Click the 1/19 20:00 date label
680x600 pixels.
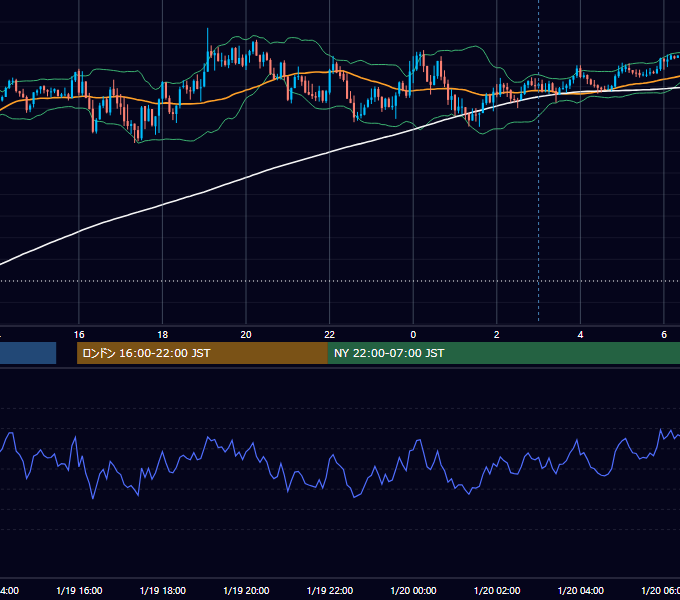point(246,590)
